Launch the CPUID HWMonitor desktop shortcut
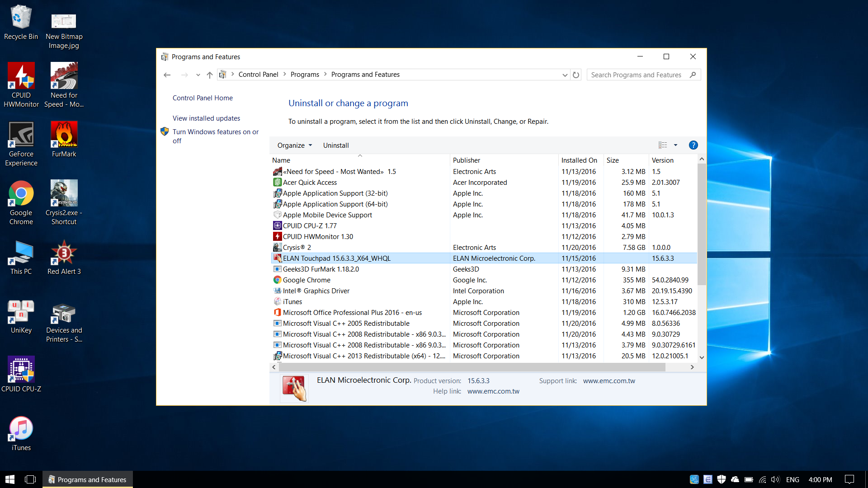The image size is (868, 488). tap(21, 85)
